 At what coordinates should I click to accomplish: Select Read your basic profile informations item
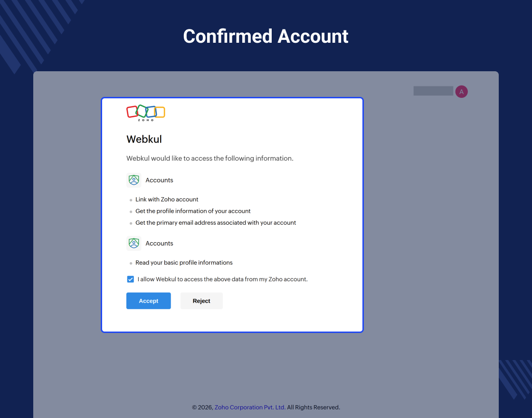[x=184, y=263]
